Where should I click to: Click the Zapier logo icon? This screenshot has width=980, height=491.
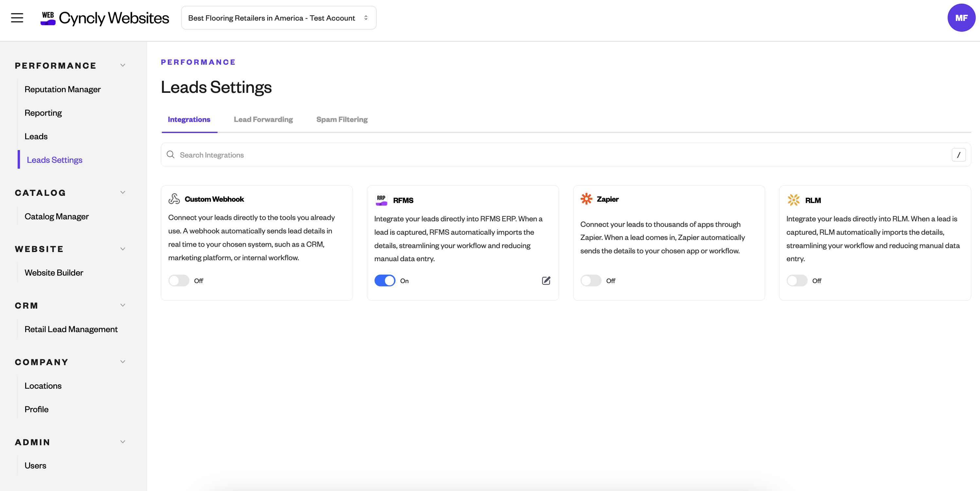[x=586, y=199]
